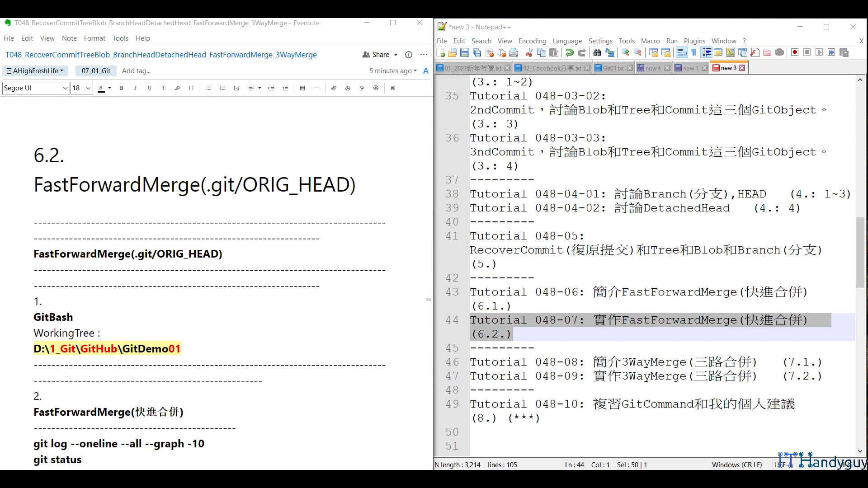Click the 07_01_Git tag
868x488 pixels.
coord(96,71)
